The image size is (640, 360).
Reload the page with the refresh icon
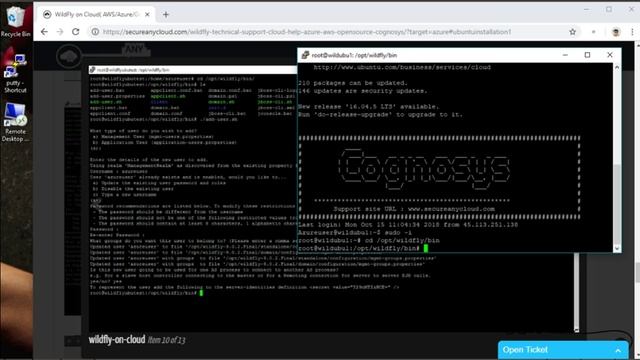[x=76, y=32]
